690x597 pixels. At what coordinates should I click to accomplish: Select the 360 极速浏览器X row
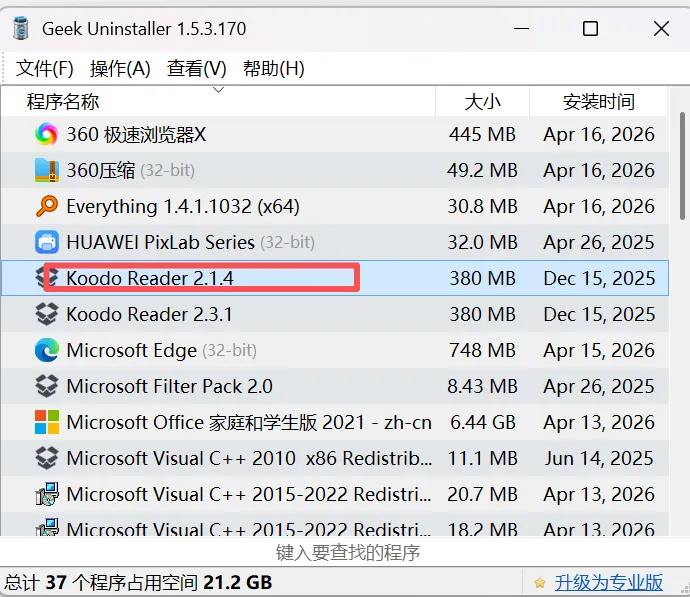(335, 134)
